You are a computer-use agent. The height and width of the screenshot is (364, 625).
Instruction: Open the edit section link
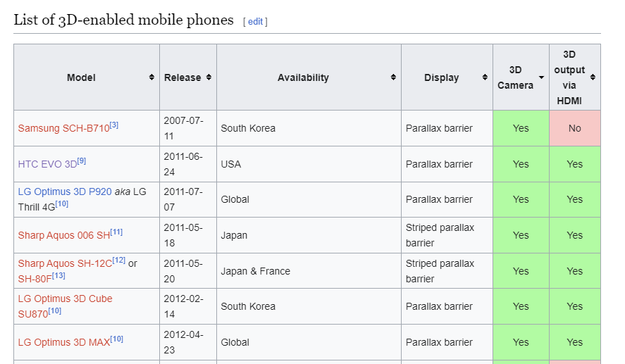tap(255, 22)
